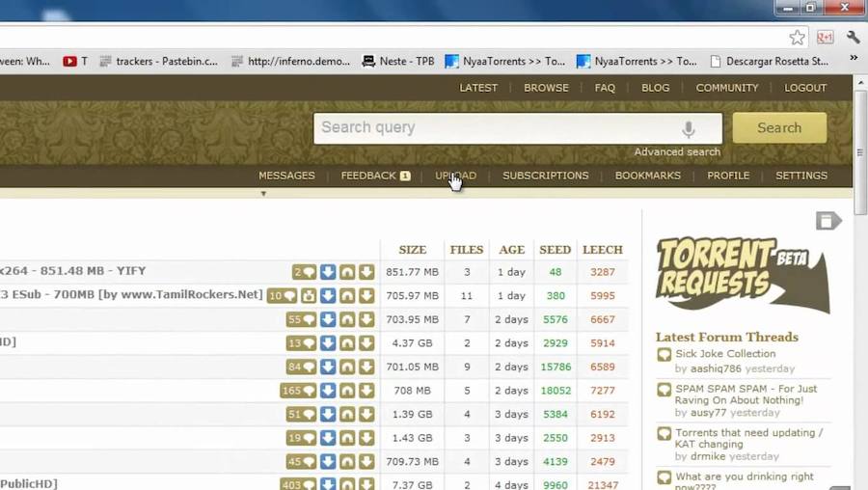The width and height of the screenshot is (868, 490).
Task: Click magnet link icon in 4.37 GB row
Action: pos(347,343)
